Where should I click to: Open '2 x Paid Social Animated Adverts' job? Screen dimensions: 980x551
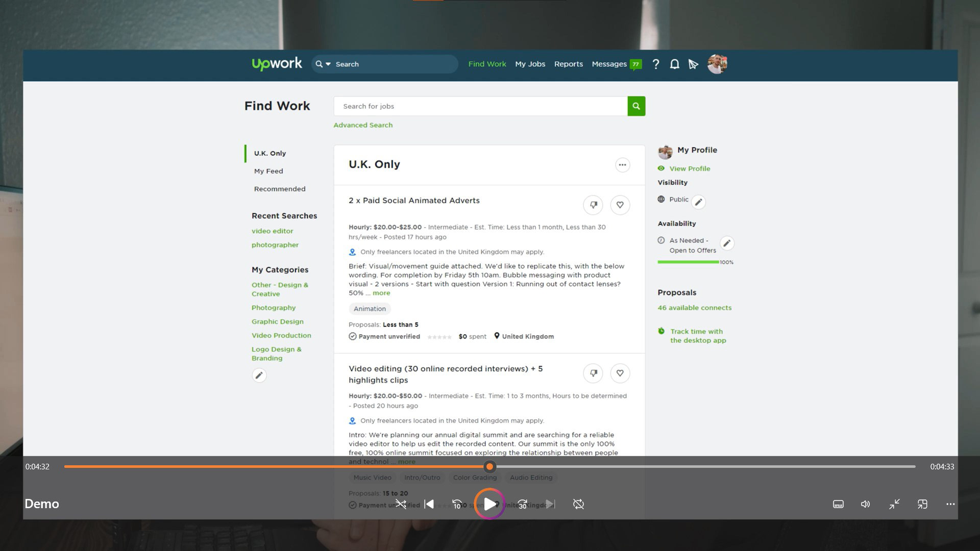(x=414, y=201)
